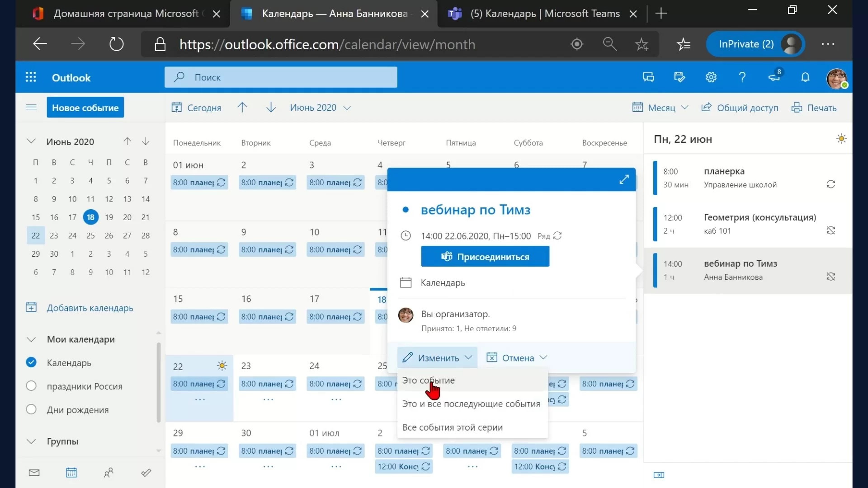Switch to People module icon
Image resolution: width=868 pixels, height=488 pixels.
[108, 473]
